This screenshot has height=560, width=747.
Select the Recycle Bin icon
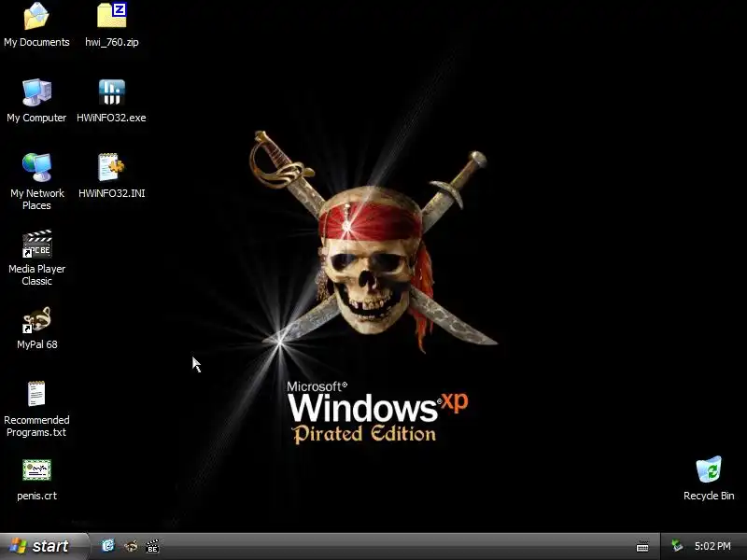click(709, 469)
